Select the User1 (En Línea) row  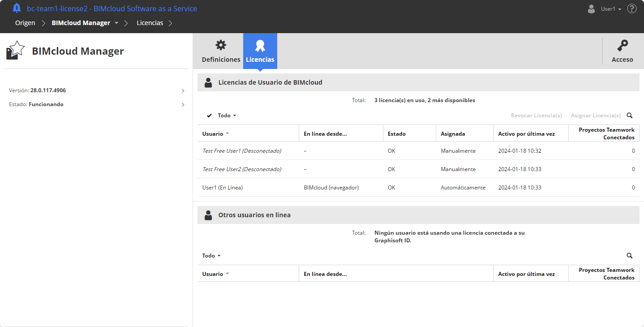coord(223,188)
